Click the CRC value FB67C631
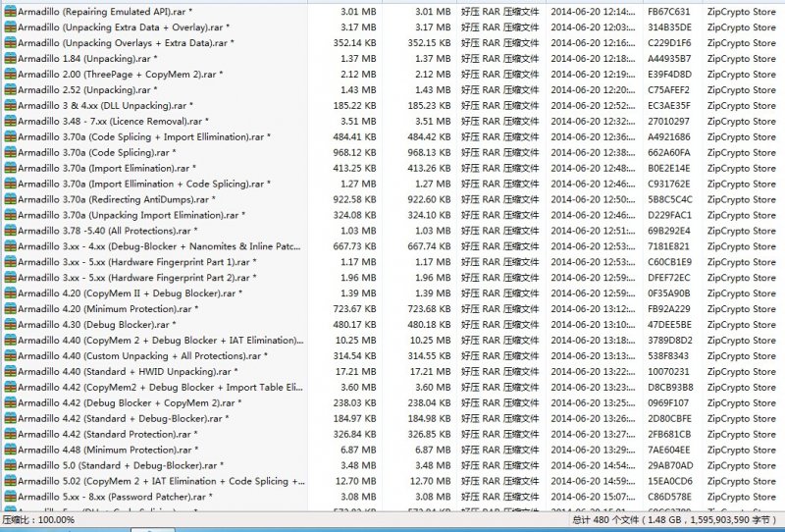Screen dimensions: 785x532 [669, 12]
